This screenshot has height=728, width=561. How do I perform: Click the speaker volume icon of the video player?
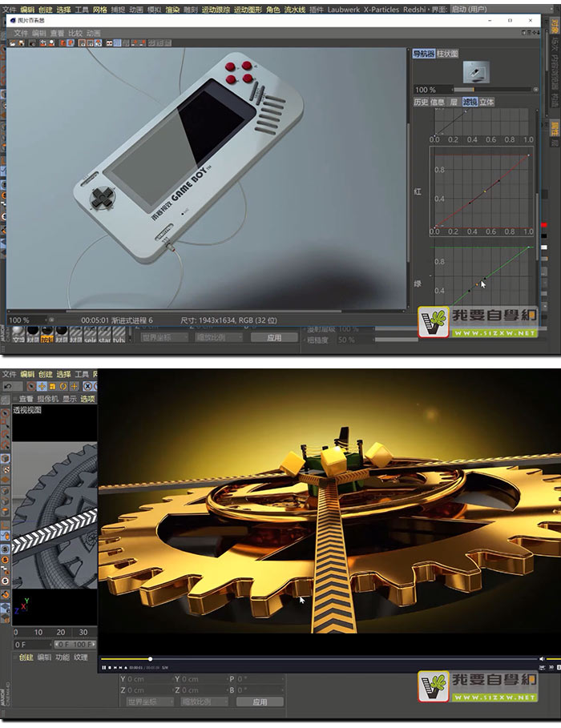[x=542, y=659]
